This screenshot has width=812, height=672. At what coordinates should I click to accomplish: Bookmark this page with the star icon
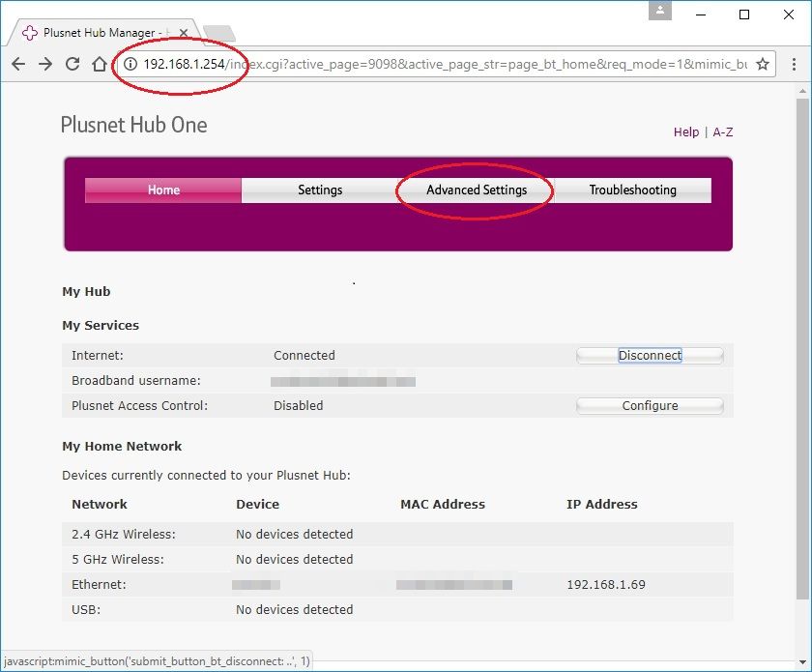point(763,64)
